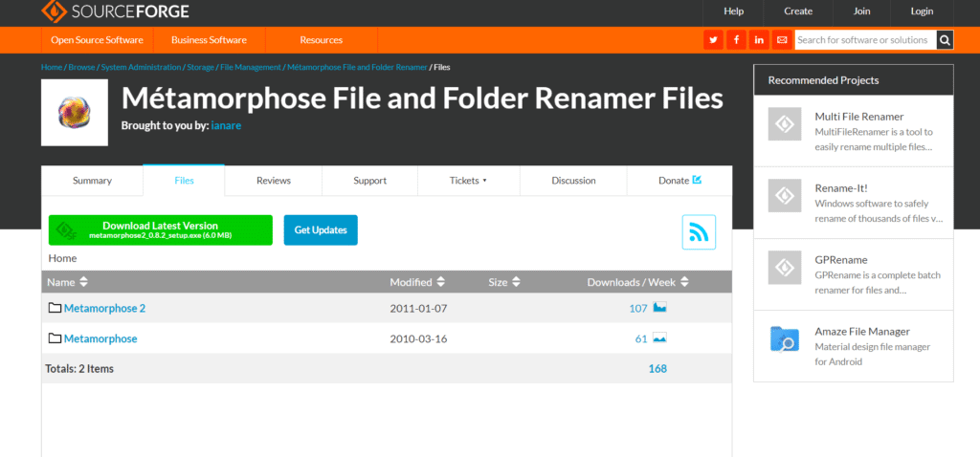The height and width of the screenshot is (457, 980).
Task: Click the email envelope icon
Action: [x=782, y=40]
